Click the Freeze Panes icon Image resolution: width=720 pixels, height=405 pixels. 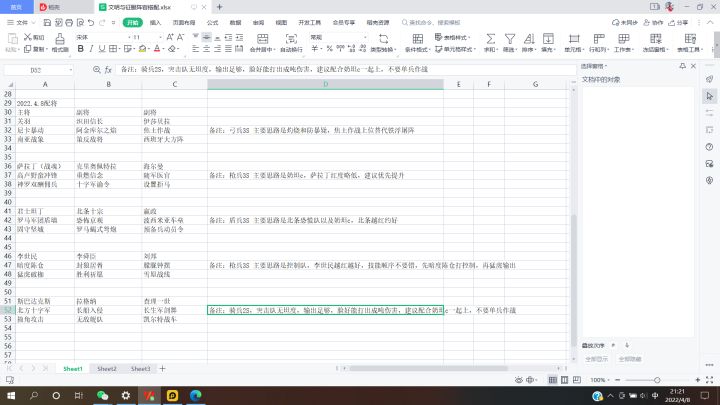click(x=656, y=39)
